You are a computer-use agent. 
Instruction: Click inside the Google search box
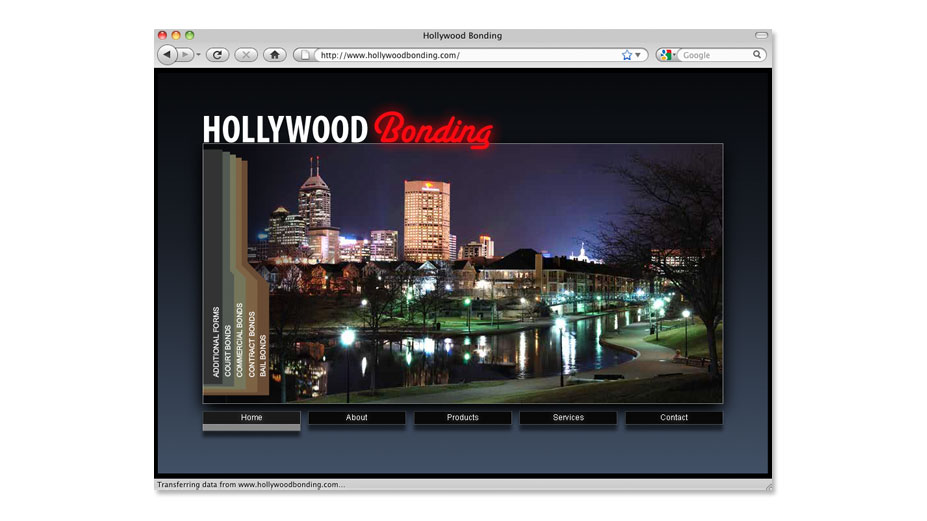715,55
